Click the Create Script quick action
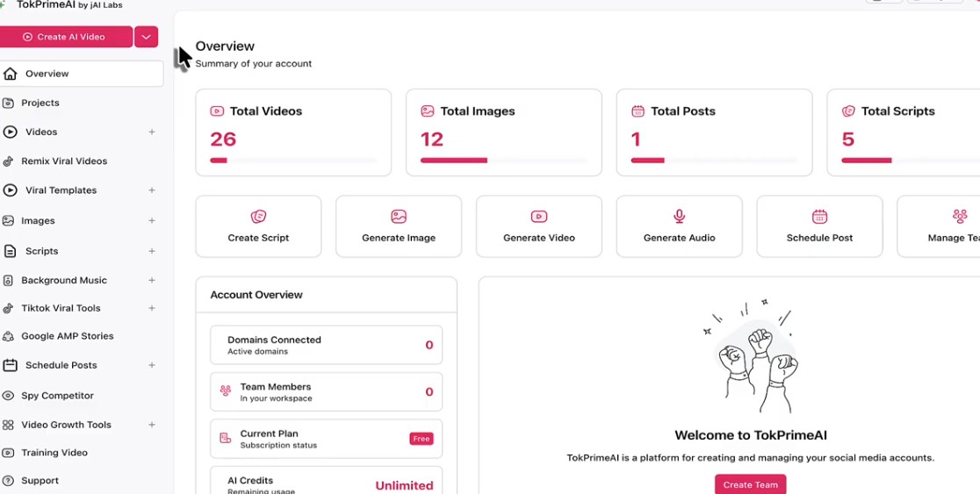Screen dimensions: 980x494 click(258, 226)
